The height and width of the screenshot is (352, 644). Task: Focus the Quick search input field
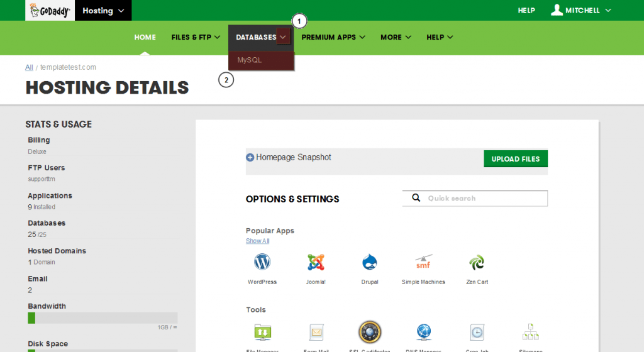coord(475,198)
